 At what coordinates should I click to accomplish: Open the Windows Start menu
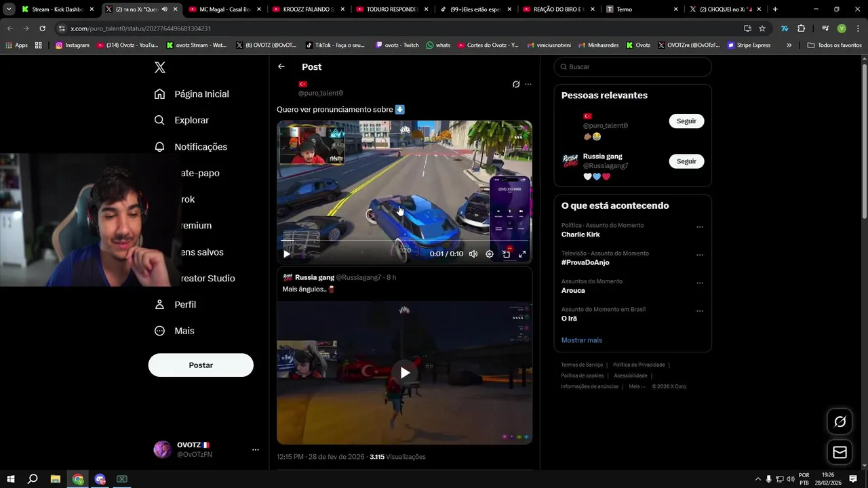point(10,479)
